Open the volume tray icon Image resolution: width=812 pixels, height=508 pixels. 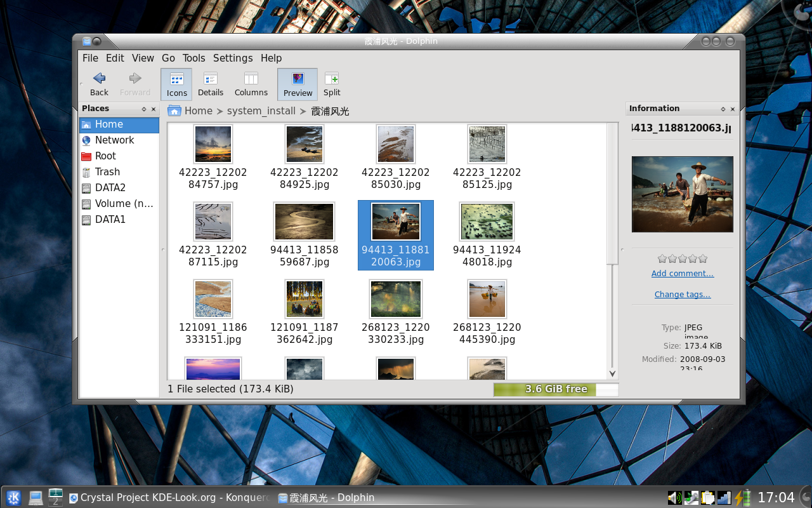coord(674,498)
